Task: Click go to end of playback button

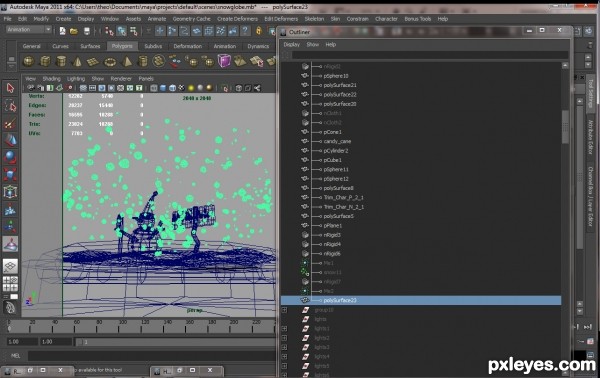Action: click(x=588, y=327)
